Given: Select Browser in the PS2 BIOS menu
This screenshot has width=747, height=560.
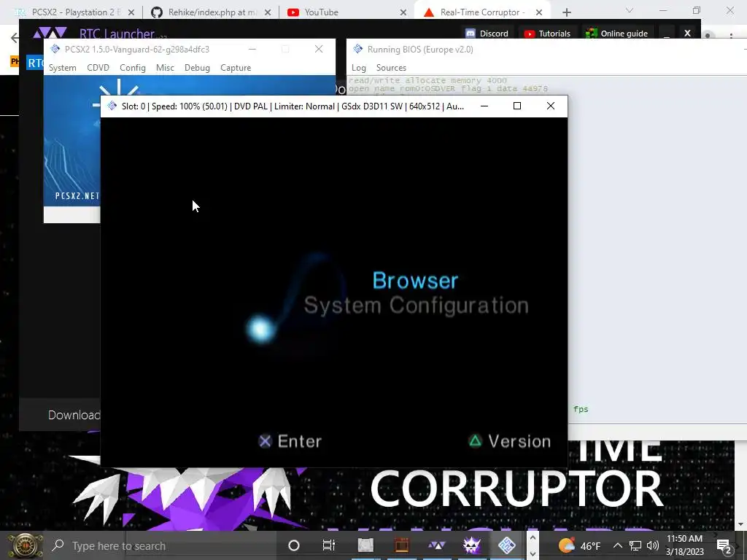Looking at the screenshot, I should (x=415, y=280).
